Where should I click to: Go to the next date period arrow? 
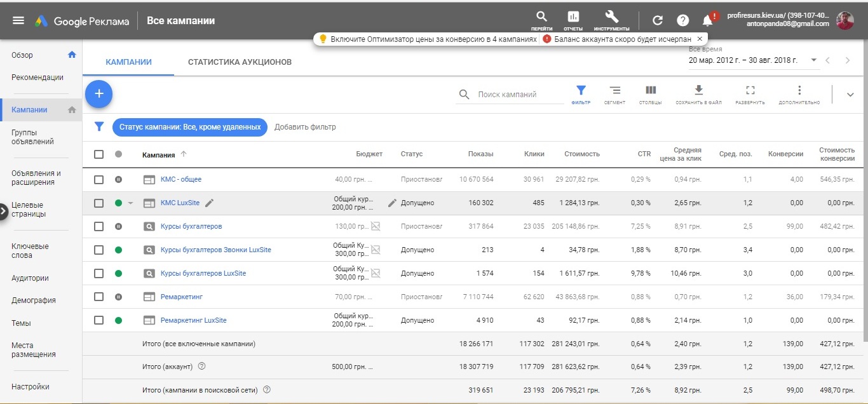(848, 60)
